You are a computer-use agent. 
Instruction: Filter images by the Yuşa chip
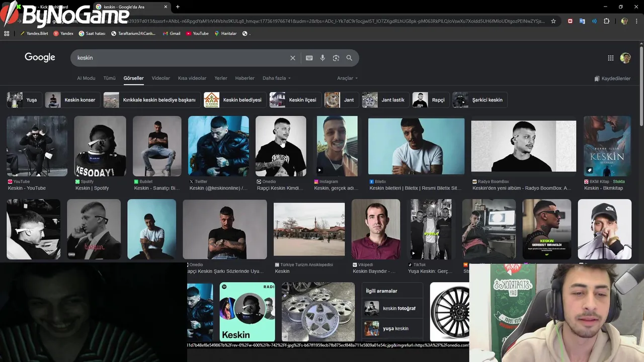(x=24, y=100)
